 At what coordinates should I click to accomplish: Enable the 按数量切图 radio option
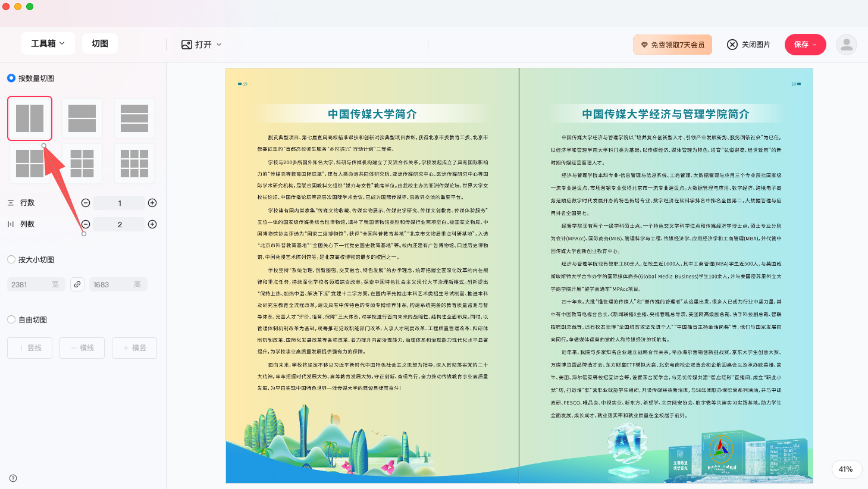click(x=11, y=78)
